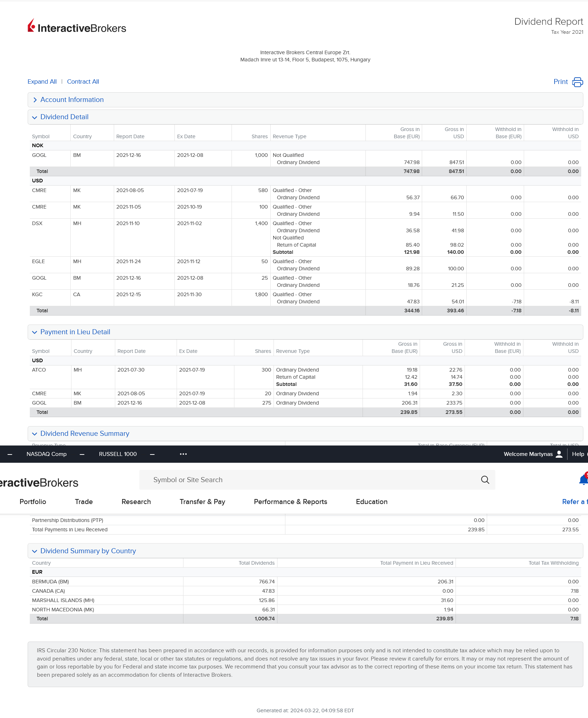This screenshot has width=588, height=718.
Task: Click the Total Tax Withholding column header
Action: click(554, 563)
